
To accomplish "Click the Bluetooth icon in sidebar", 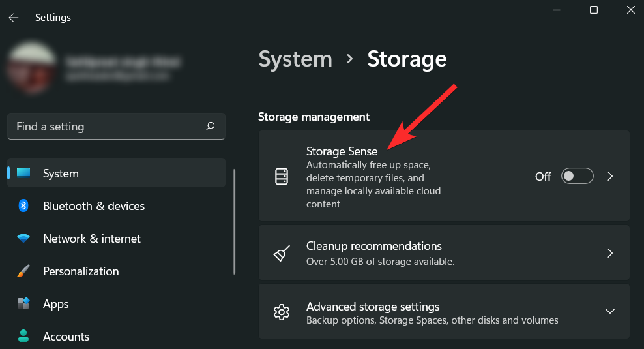I will point(23,206).
